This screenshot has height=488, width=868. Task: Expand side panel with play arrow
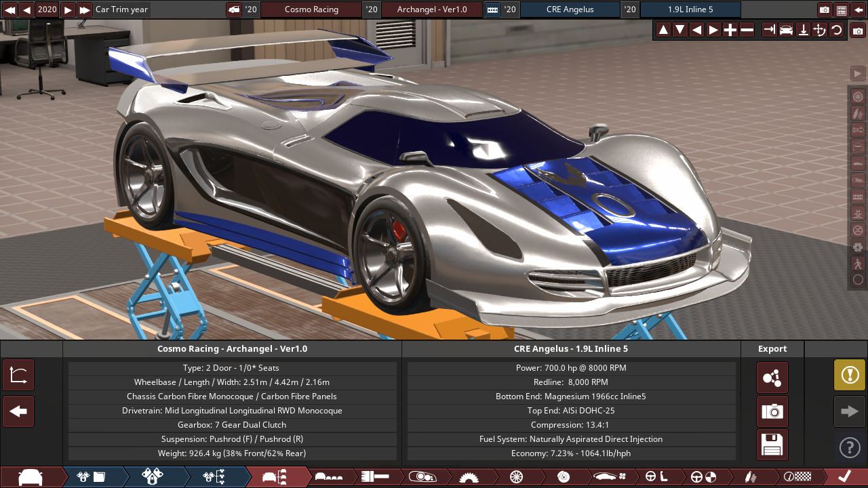click(x=858, y=73)
